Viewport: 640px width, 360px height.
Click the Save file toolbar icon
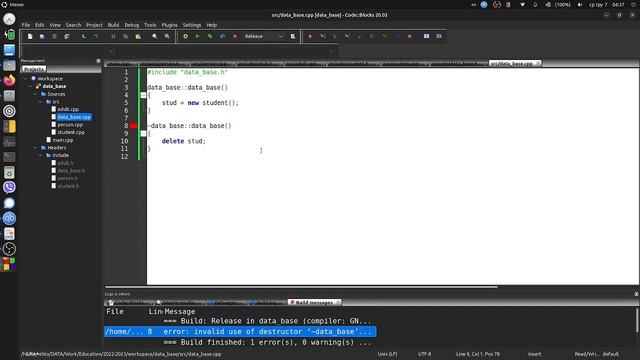(x=54, y=36)
